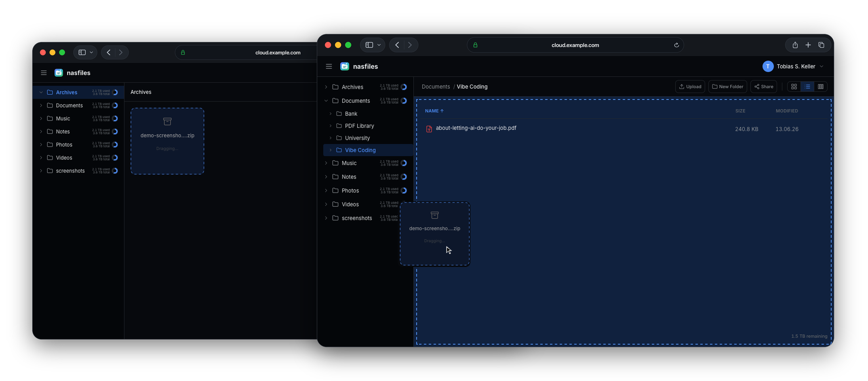The image size is (868, 381).
Task: Expand Music folder chevron in front window
Action: [x=326, y=163]
